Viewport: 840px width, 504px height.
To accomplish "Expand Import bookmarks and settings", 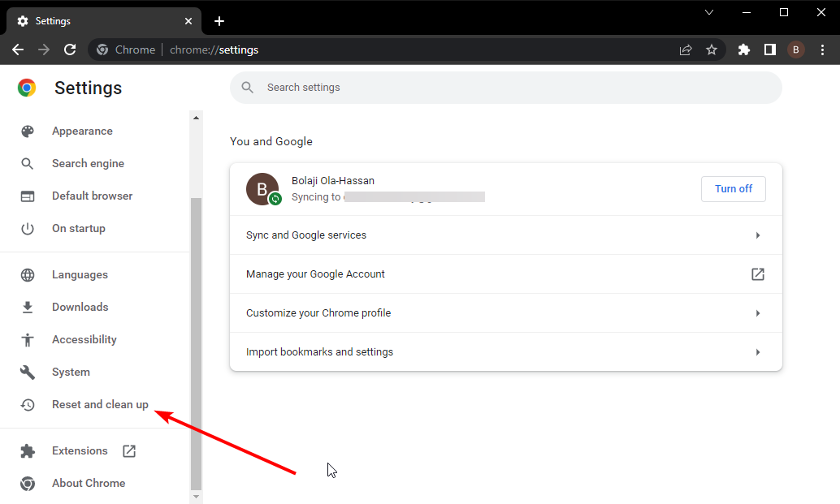I will [505, 352].
